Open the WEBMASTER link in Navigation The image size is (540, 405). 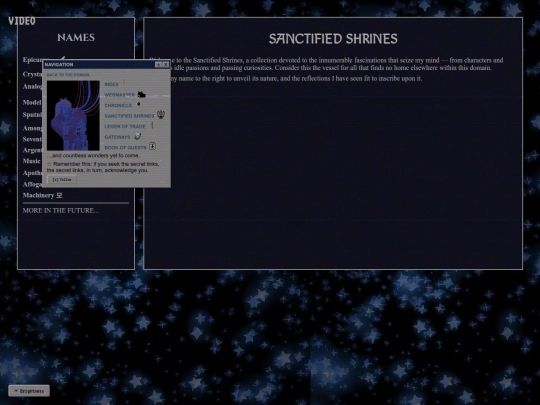(x=120, y=95)
